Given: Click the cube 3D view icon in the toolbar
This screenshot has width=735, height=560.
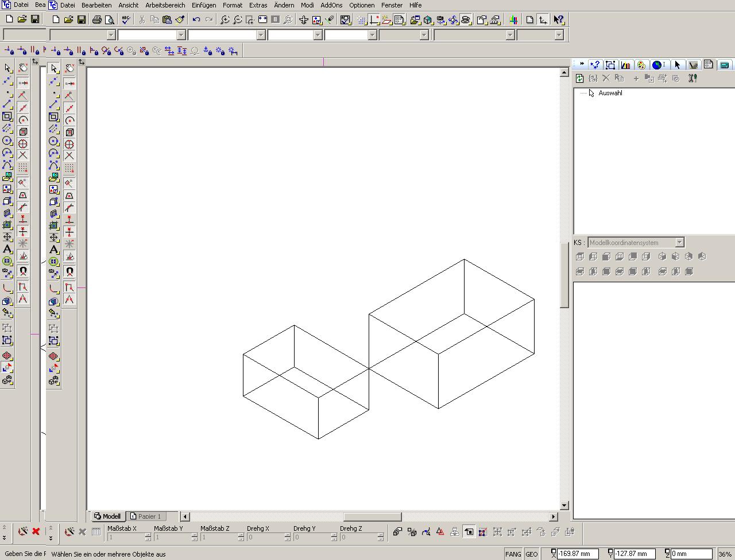Looking at the screenshot, I should point(428,20).
